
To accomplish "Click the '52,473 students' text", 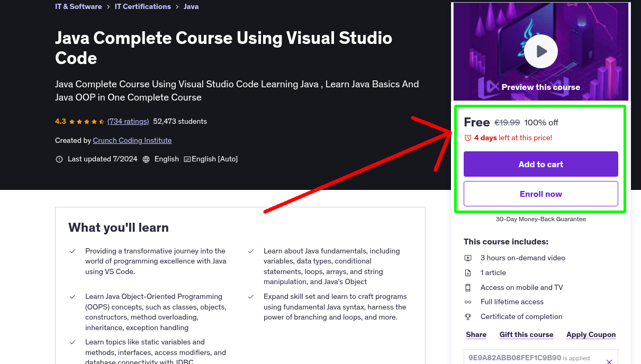I will pyautogui.click(x=180, y=121).
